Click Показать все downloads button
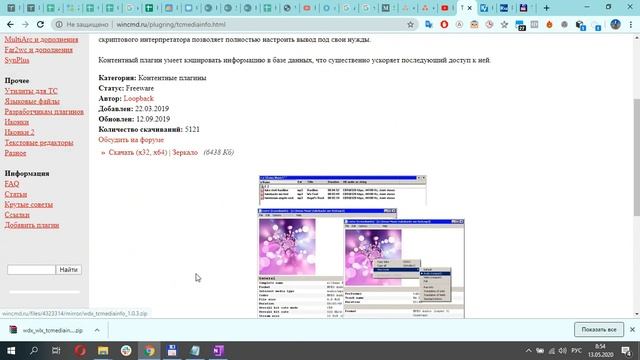 pyautogui.click(x=599, y=330)
